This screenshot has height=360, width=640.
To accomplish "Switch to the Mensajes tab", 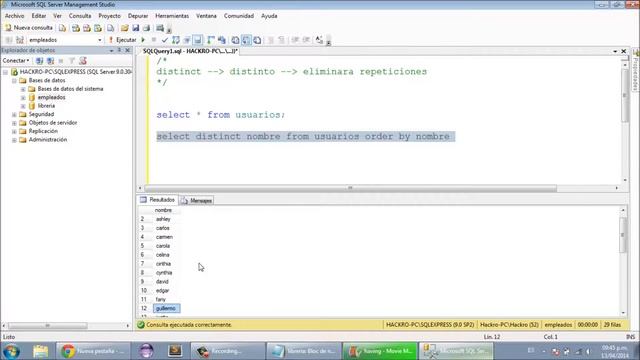I will [197, 200].
